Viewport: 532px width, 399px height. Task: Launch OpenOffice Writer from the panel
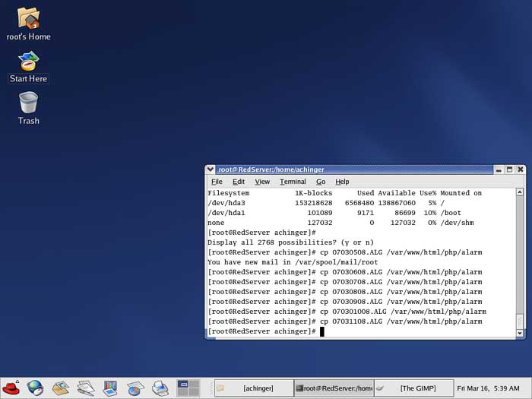click(85, 388)
